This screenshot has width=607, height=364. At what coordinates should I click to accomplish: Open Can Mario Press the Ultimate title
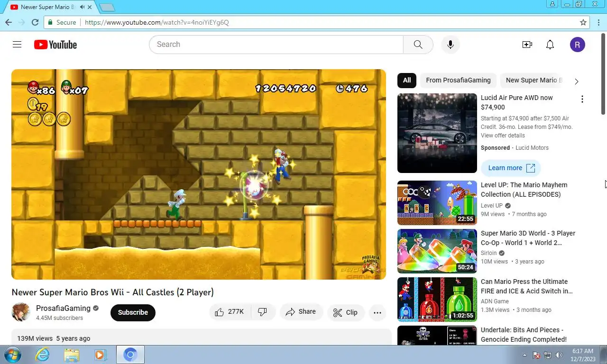tap(527, 286)
